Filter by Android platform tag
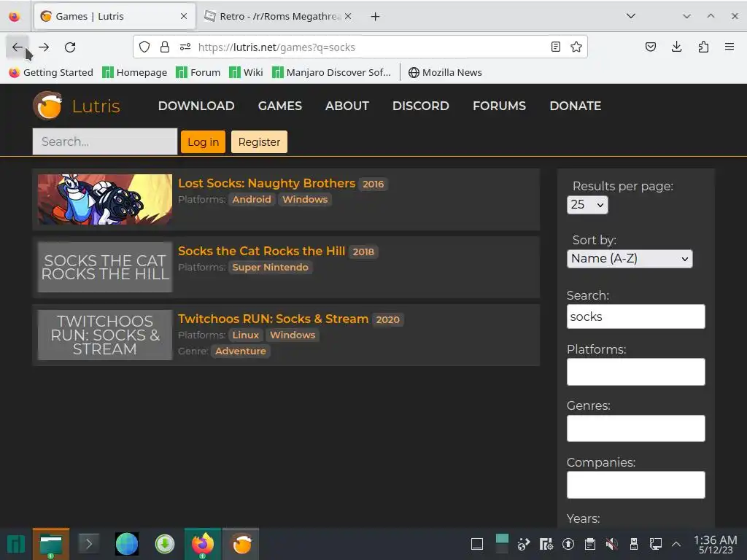 (252, 200)
